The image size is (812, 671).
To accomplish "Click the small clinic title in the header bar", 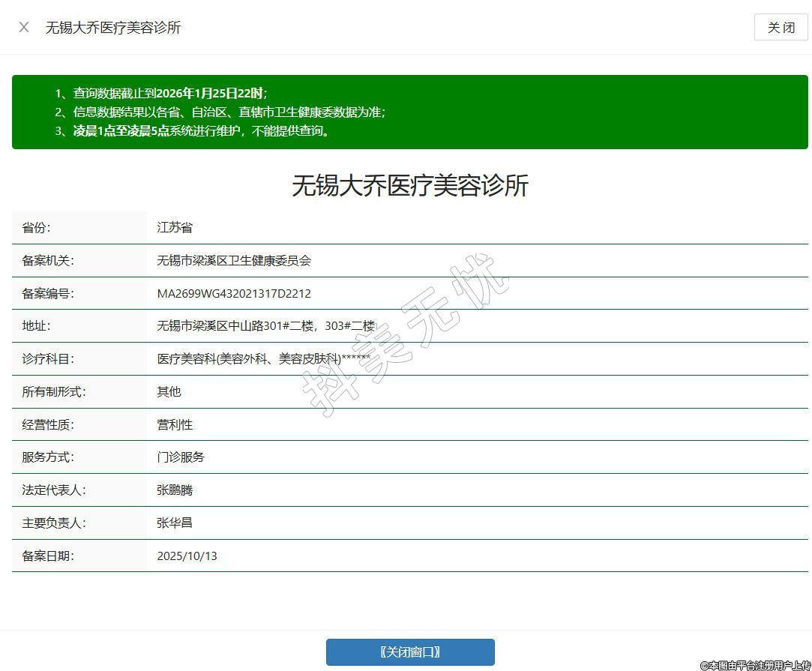I will tap(113, 28).
